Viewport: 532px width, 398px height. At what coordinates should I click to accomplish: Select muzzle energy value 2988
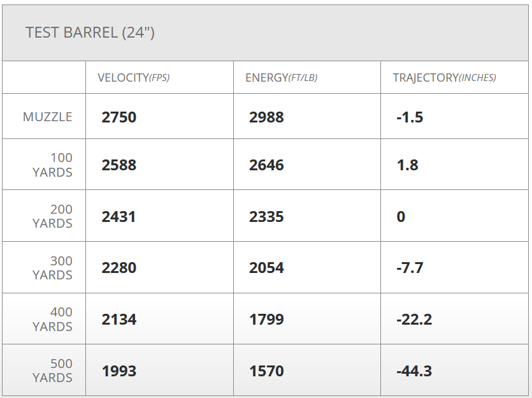coord(266,117)
